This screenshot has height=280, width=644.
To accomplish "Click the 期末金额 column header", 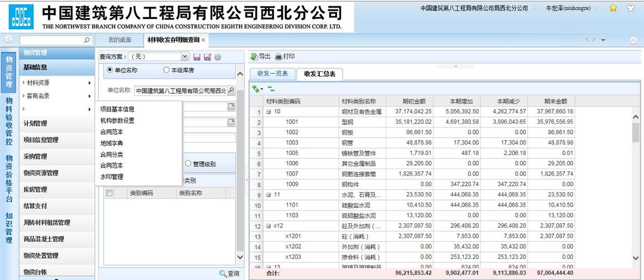I will coord(551,101).
